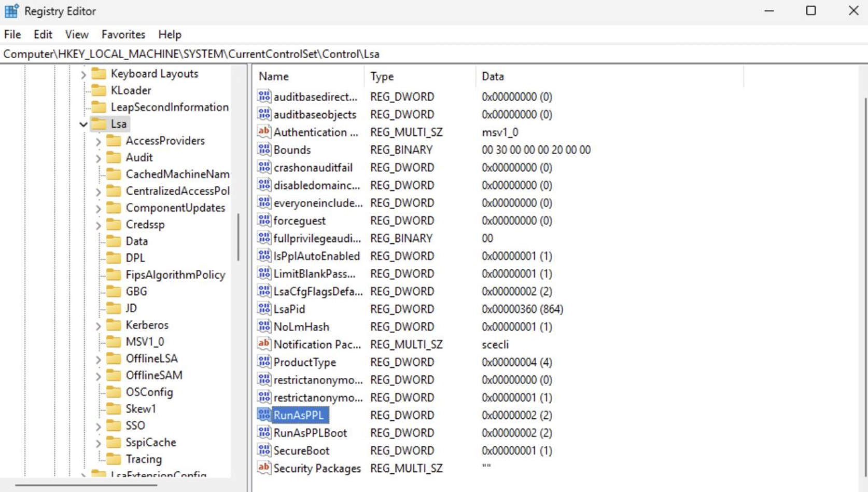Expand the OfflineSAM subkey
The image size is (868, 492).
pyautogui.click(x=98, y=376)
